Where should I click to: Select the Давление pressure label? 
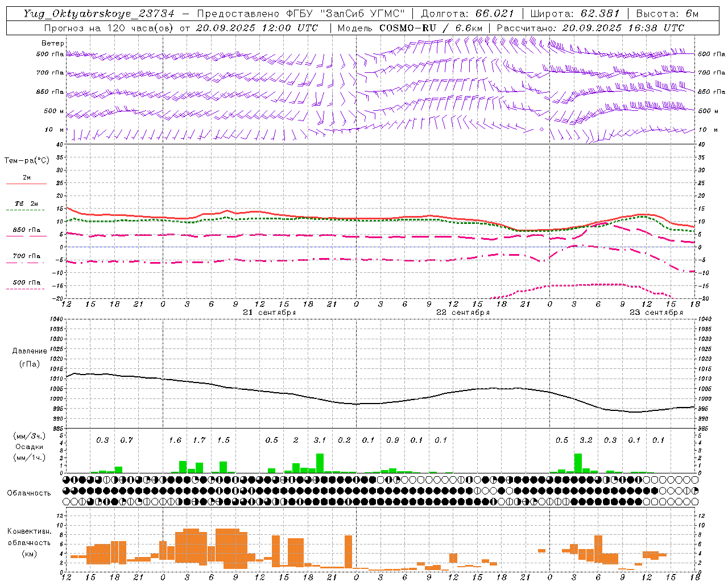coord(30,351)
